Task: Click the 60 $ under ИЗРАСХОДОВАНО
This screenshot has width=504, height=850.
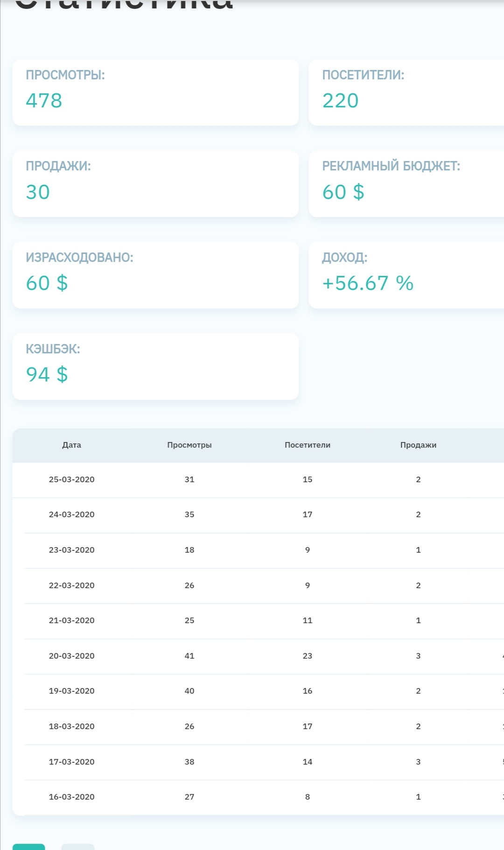Action: point(47,283)
